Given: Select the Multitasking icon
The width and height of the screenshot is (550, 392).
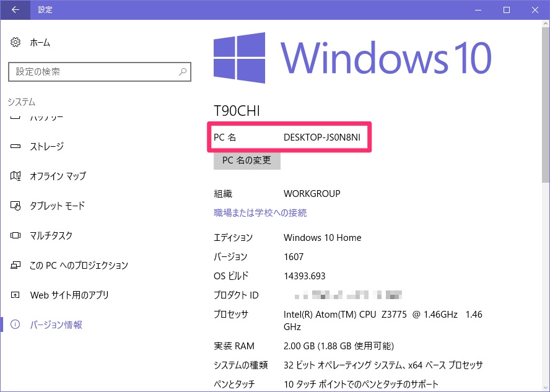Looking at the screenshot, I should [x=15, y=235].
